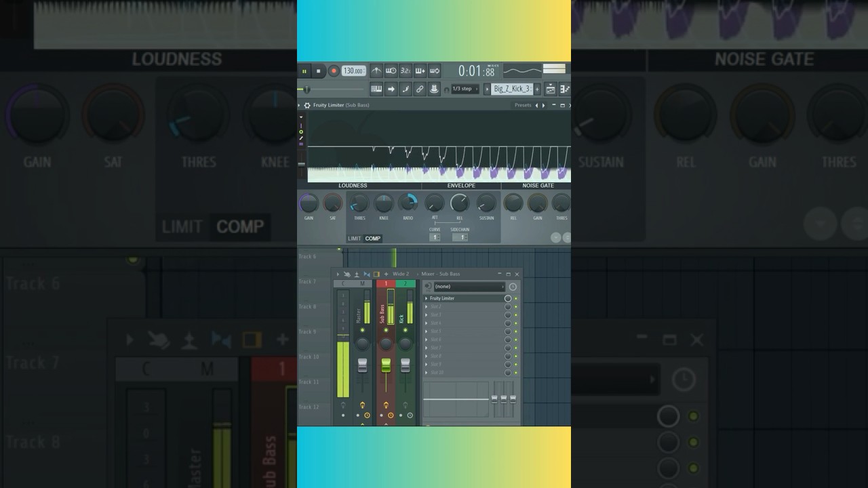Toggle the 3-2-1 countdown before recording
This screenshot has height=488, width=868.
[406, 70]
